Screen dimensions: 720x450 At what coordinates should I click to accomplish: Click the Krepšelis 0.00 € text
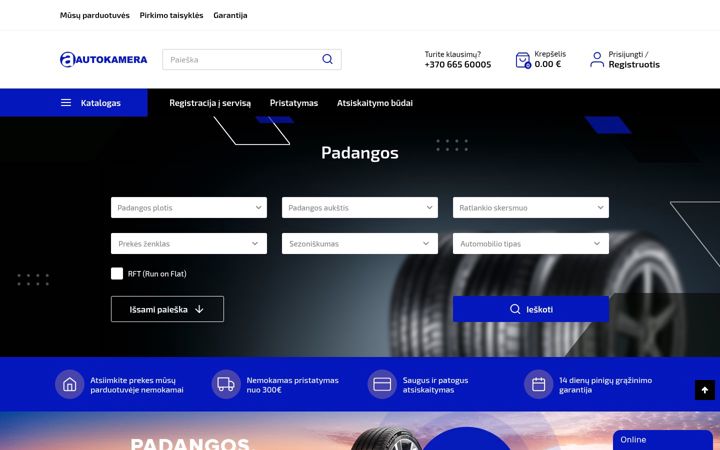[x=550, y=59]
